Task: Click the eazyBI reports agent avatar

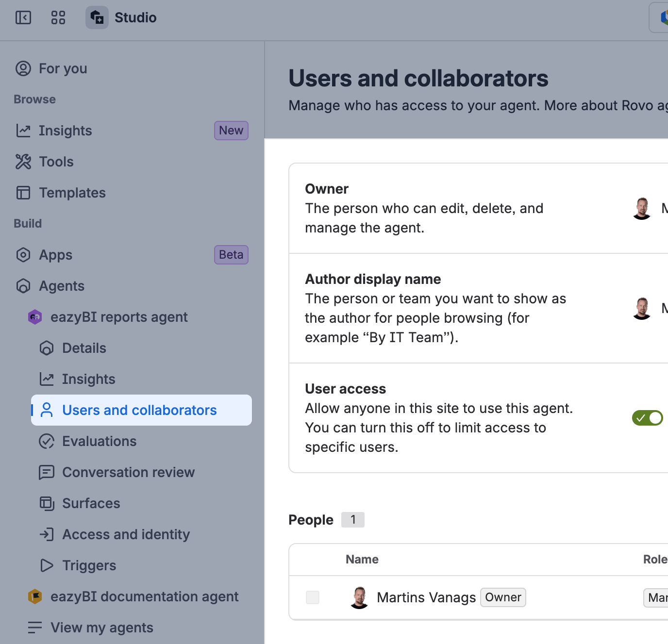Action: click(35, 317)
